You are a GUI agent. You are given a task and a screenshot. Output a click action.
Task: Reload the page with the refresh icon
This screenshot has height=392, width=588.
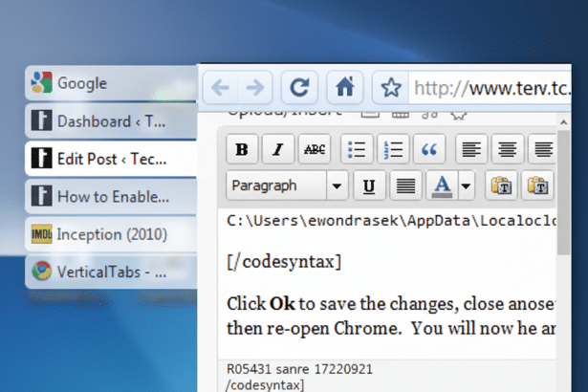299,88
